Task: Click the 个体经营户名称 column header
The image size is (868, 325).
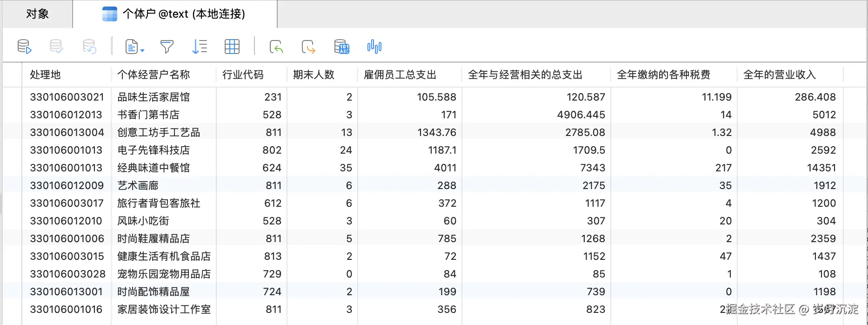Action: 154,74
